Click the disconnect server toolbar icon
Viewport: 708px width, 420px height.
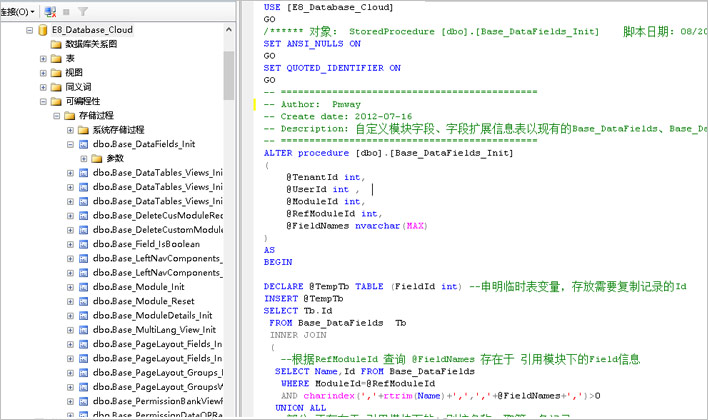[x=50, y=11]
